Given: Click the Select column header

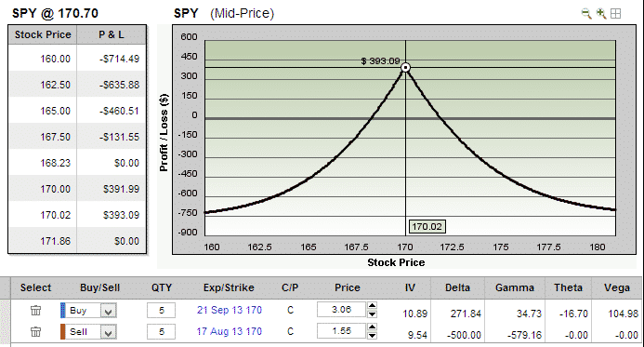Looking at the screenshot, I should click(35, 287).
